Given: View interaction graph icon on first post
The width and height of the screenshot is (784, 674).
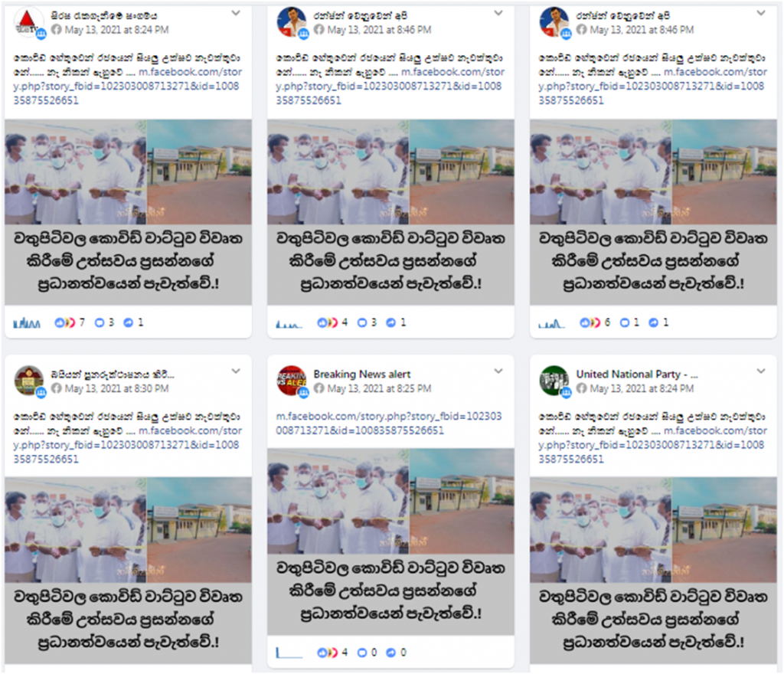Looking at the screenshot, I should 27,323.
